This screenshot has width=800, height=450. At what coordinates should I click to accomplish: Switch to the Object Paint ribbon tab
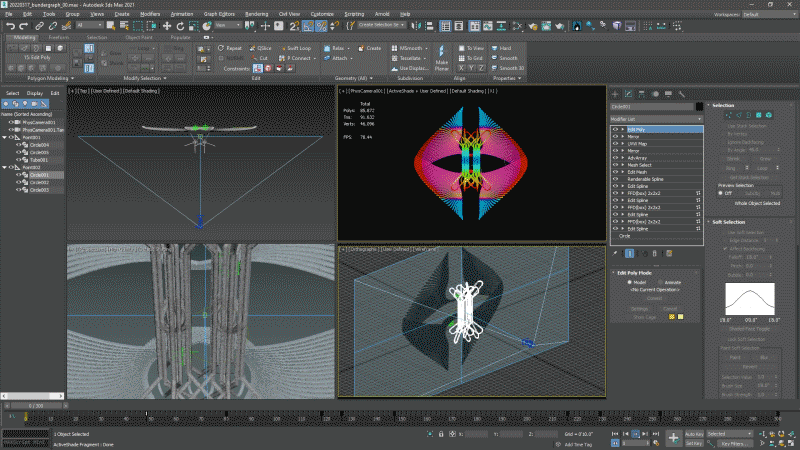pyautogui.click(x=139, y=37)
